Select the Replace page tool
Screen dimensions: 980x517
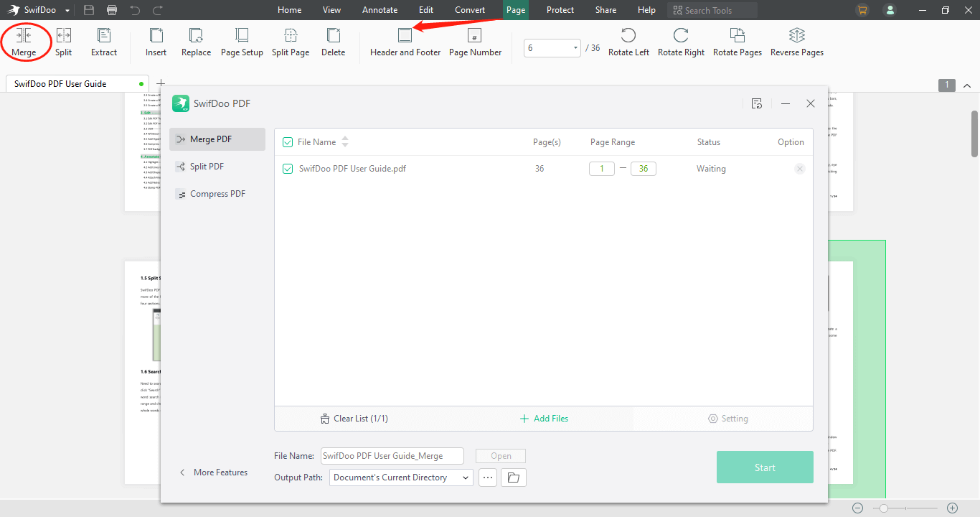click(x=196, y=42)
